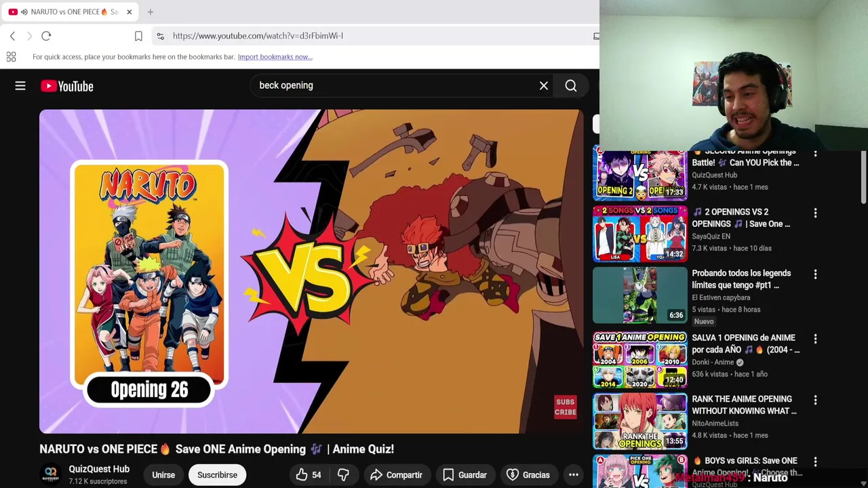The height and width of the screenshot is (488, 868).
Task: Click the Unirse join button
Action: (x=163, y=475)
